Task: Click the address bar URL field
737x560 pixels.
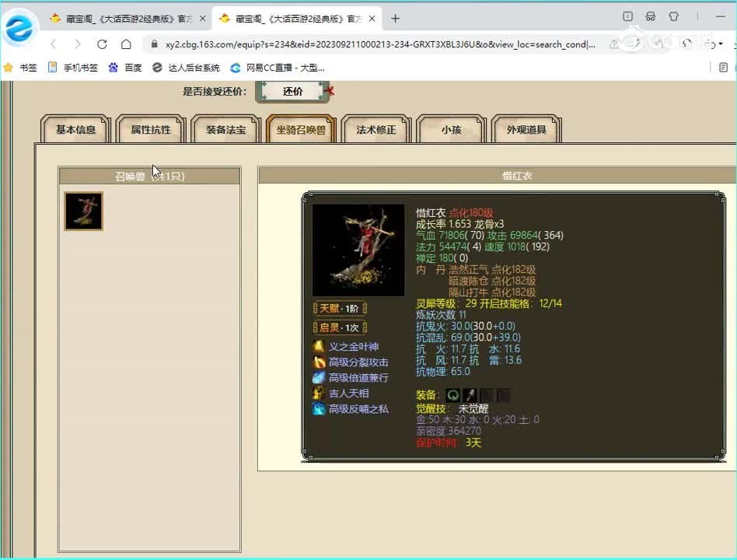Action: click(380, 44)
